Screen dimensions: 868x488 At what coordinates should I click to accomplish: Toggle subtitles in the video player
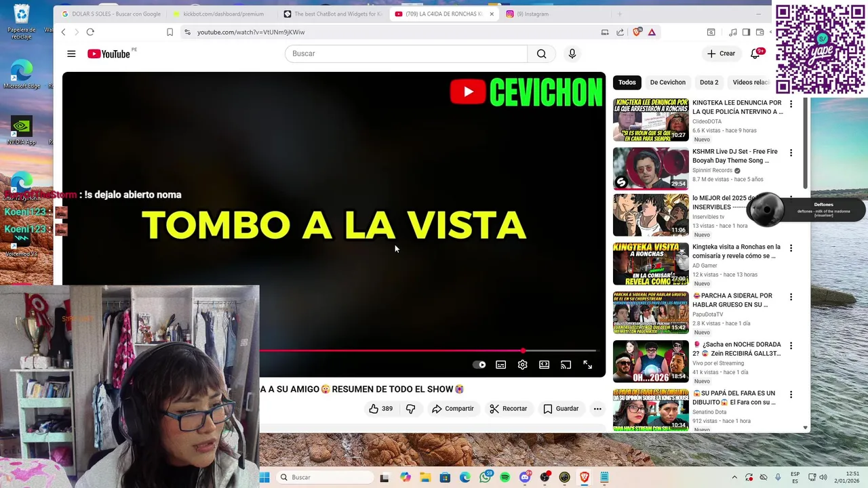click(500, 365)
